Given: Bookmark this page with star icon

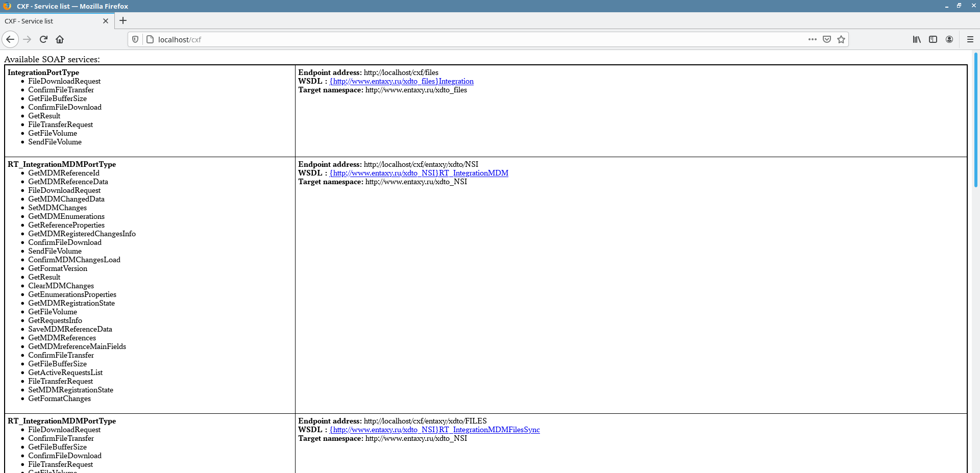Looking at the screenshot, I should click(841, 39).
